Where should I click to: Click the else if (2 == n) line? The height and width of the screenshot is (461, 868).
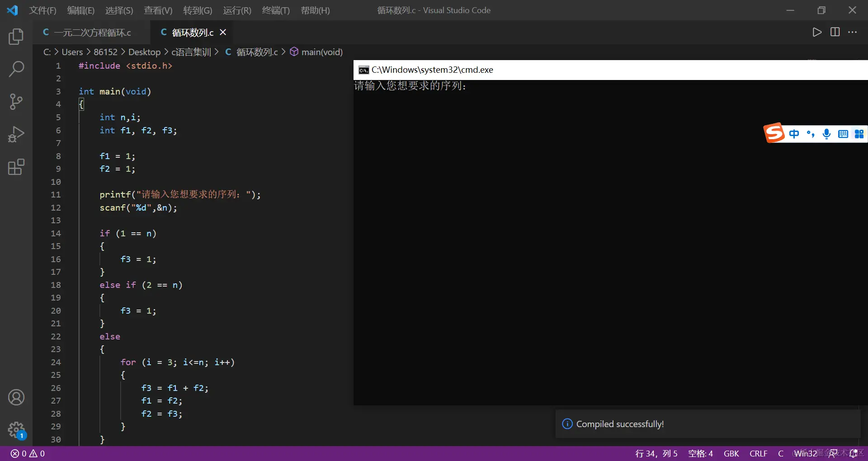click(141, 285)
